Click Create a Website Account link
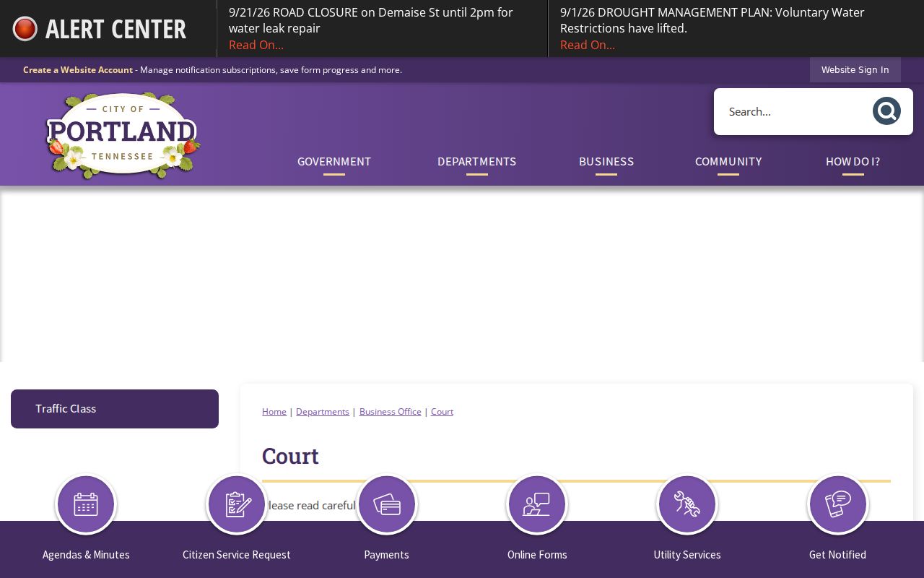This screenshot has width=924, height=578. pyautogui.click(x=78, y=70)
